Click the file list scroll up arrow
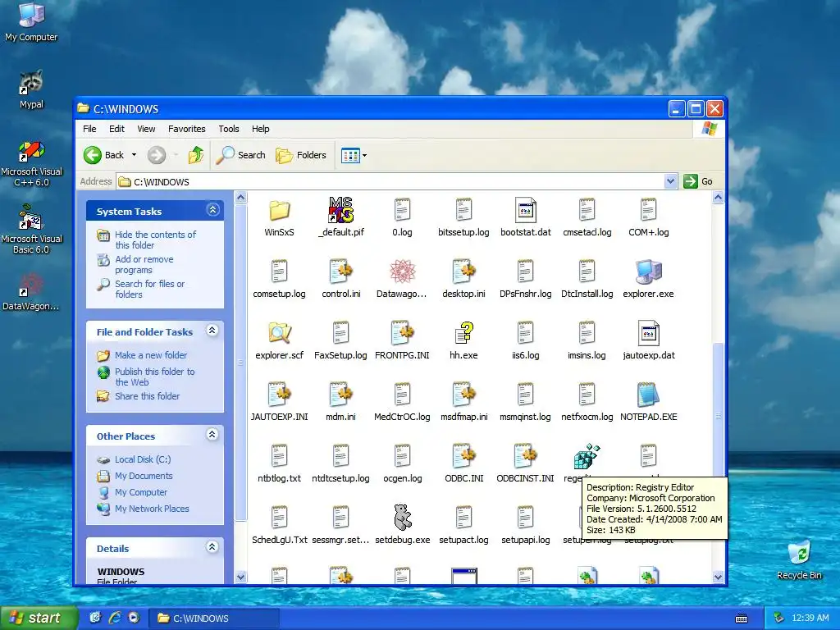Image resolution: width=840 pixels, height=630 pixels. click(718, 198)
